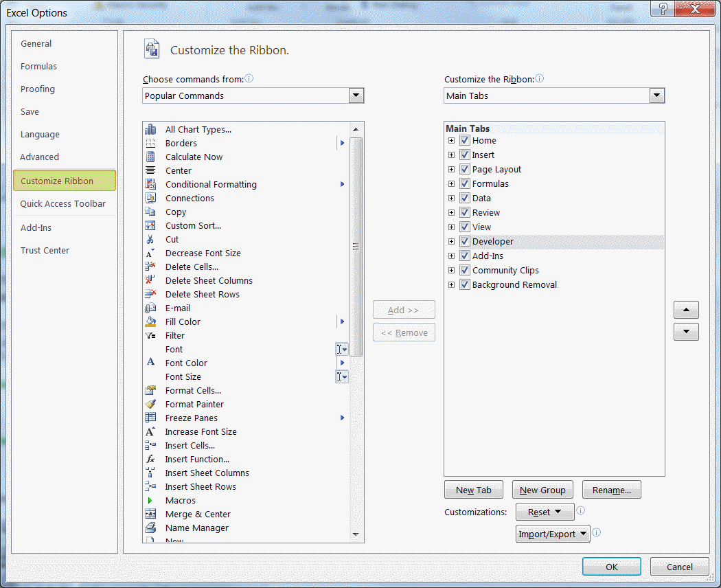Toggle the Add-Ins checkbox
721x588 pixels.
click(x=465, y=256)
